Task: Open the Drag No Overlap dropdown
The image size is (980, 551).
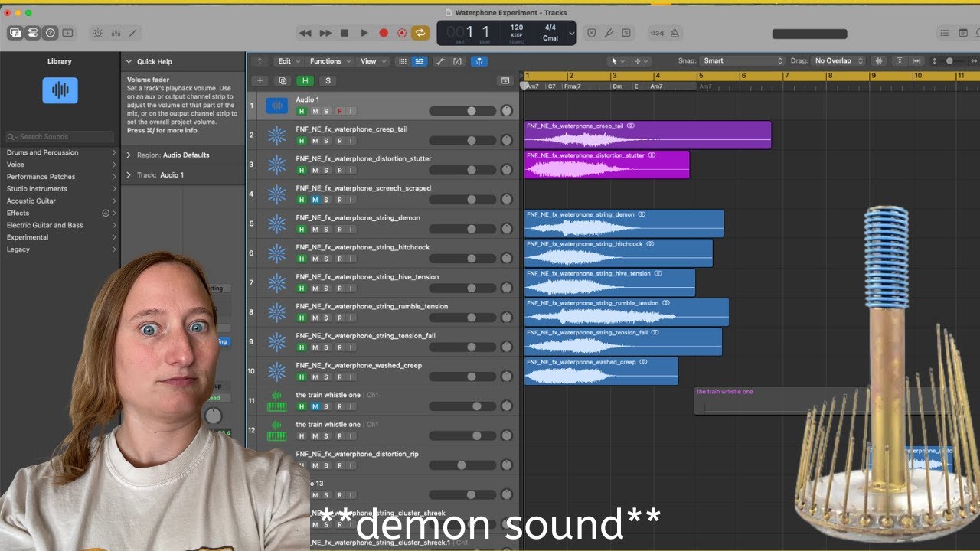Action: [x=839, y=61]
